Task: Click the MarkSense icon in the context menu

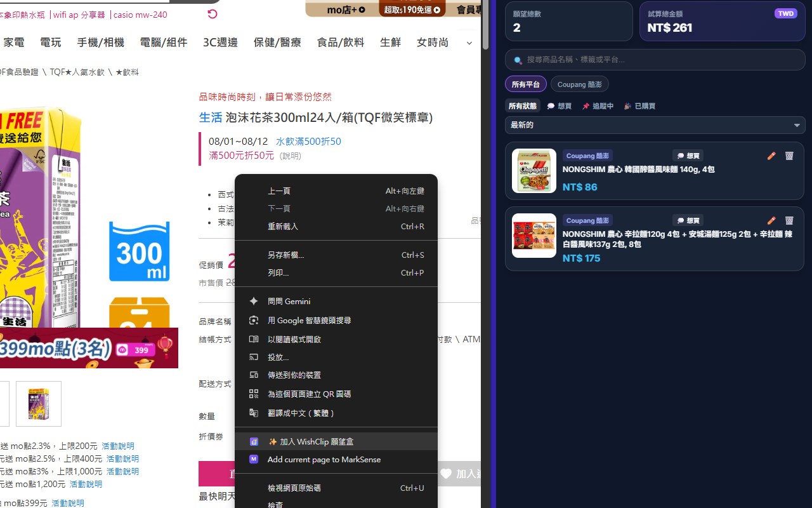Action: (x=254, y=459)
